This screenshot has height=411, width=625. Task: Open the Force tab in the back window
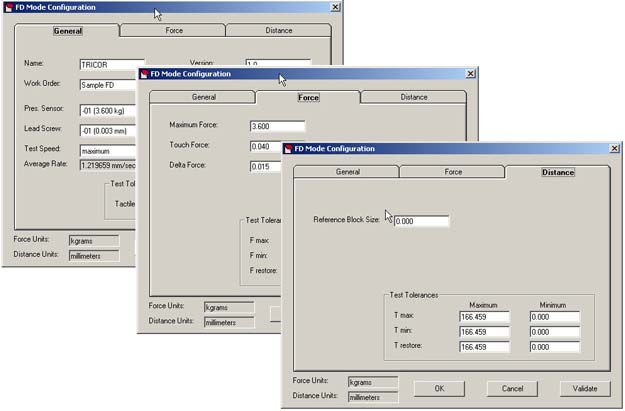[x=174, y=30]
